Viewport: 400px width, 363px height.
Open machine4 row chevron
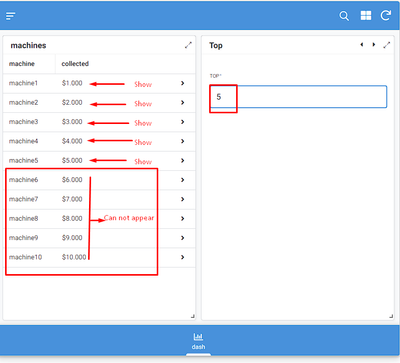[182, 141]
